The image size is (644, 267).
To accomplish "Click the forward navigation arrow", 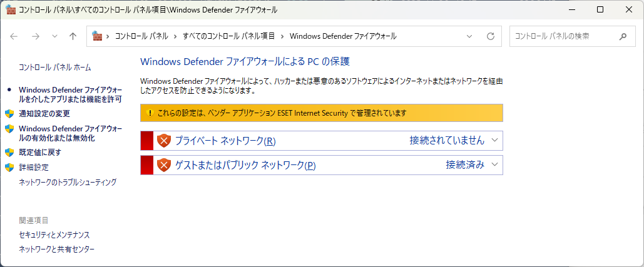I will click(35, 36).
